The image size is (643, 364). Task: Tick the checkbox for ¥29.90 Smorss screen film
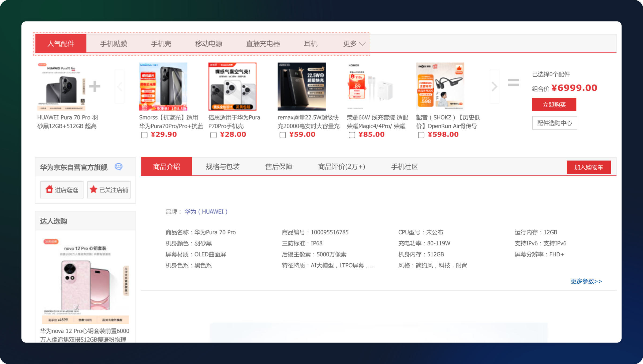pos(144,135)
